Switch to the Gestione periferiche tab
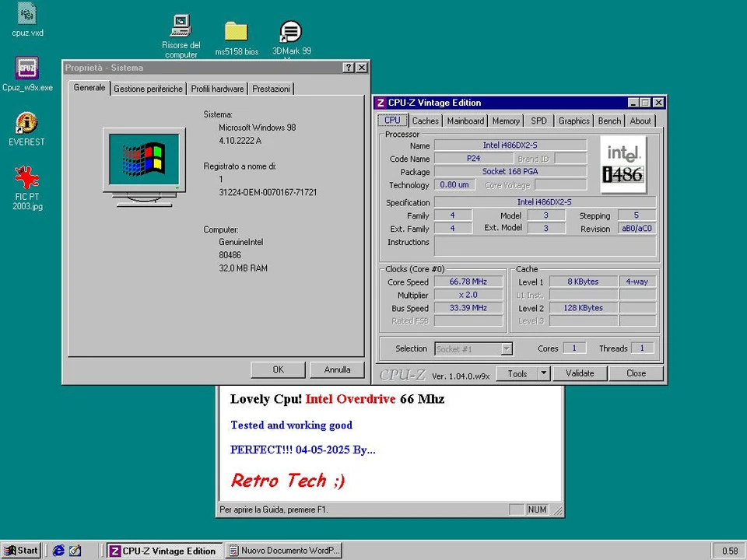Screen dimensions: 747x560 tap(148, 88)
